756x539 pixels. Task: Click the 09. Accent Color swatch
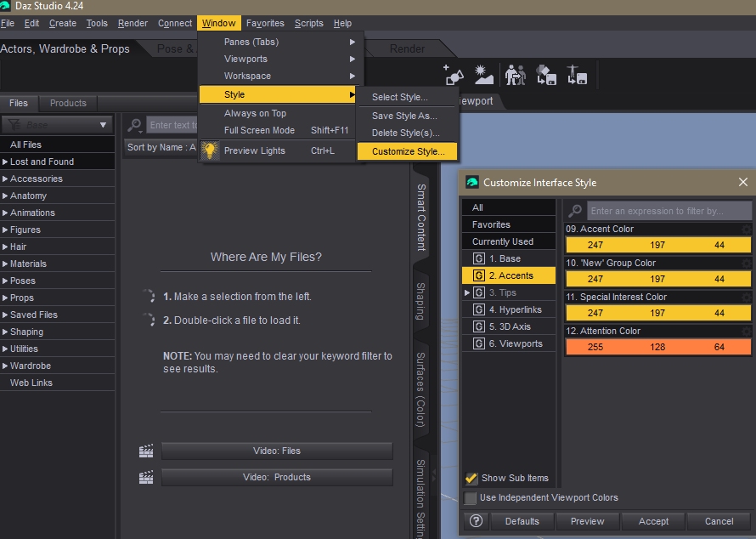click(x=658, y=245)
